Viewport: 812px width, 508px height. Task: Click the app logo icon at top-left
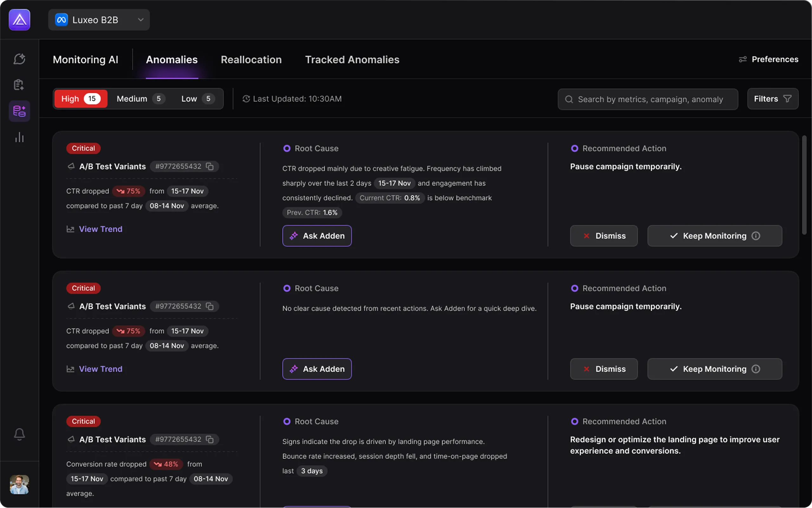click(19, 20)
